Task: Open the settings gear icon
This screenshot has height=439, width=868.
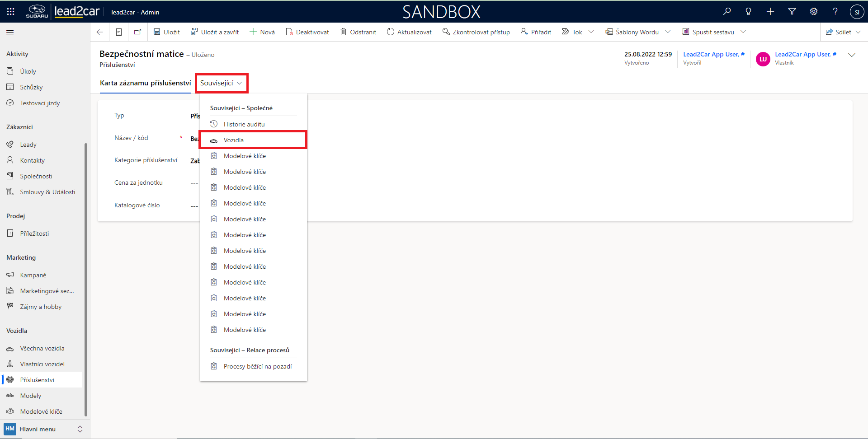Action: click(814, 12)
